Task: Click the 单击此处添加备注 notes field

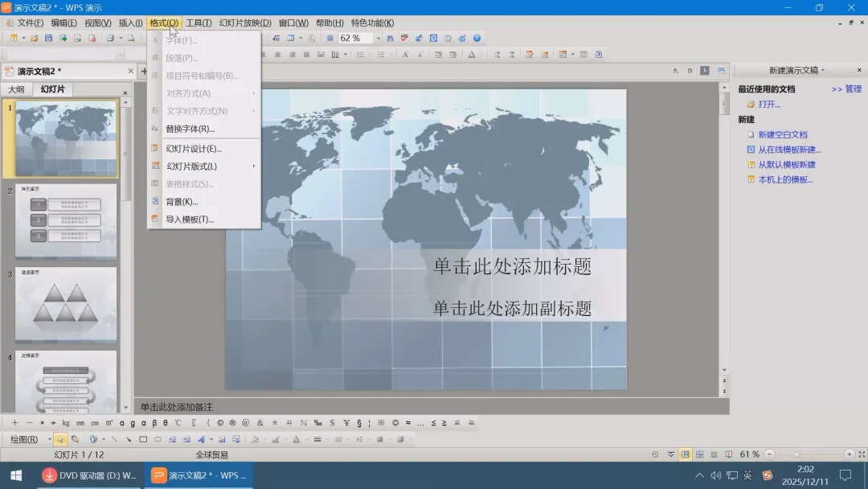Action: pos(432,407)
